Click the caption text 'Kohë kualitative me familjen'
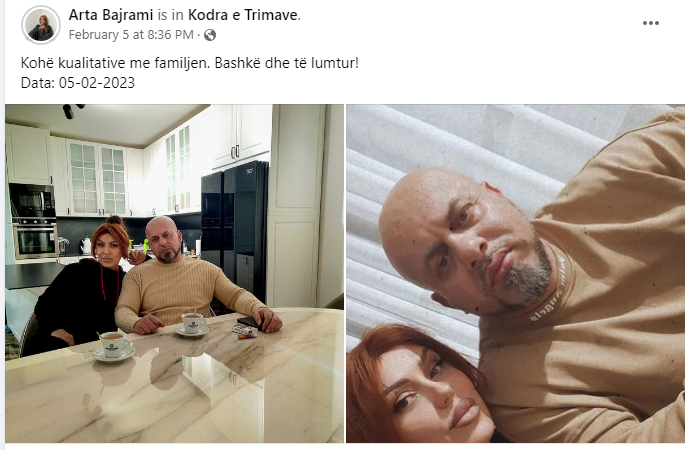Screen dimensions: 685x450 [x=115, y=63]
